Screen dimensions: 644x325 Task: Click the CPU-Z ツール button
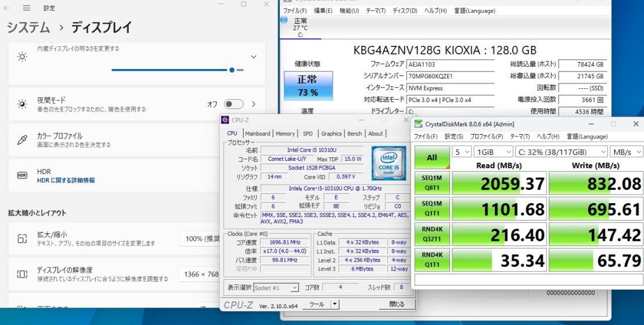316,304
